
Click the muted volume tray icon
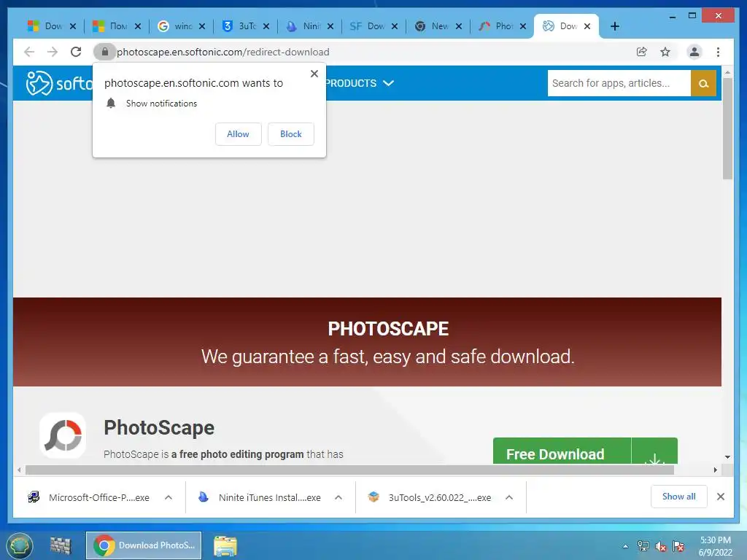(660, 546)
